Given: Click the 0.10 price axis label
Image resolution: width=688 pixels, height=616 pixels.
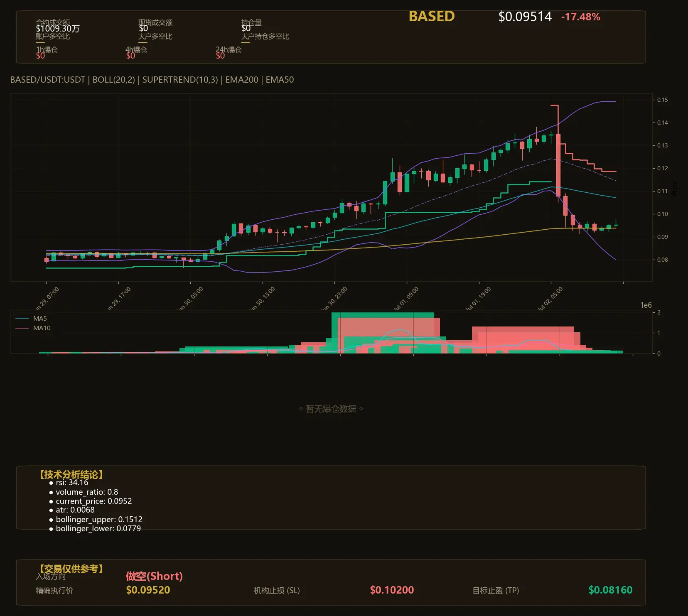Looking at the screenshot, I should (x=663, y=214).
